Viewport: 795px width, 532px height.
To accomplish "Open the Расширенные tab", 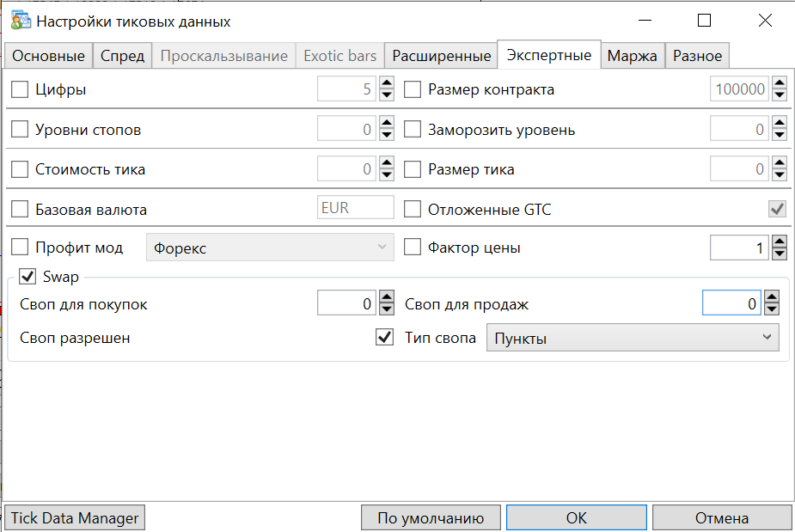I will click(x=441, y=56).
